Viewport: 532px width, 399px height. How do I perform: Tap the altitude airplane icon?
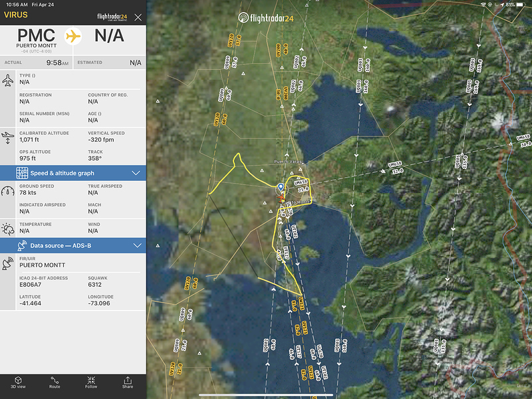click(8, 138)
